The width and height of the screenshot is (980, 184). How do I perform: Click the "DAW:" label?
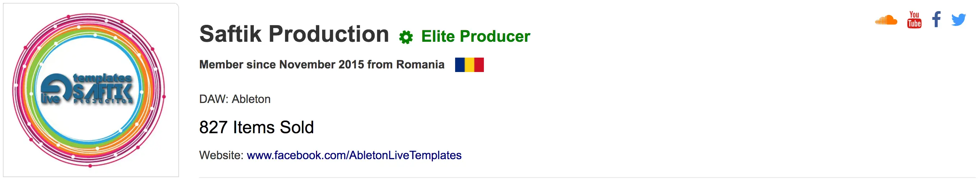point(214,99)
